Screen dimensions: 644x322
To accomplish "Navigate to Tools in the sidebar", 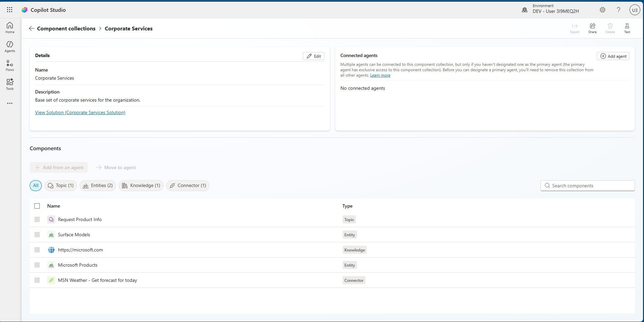I will [9, 84].
